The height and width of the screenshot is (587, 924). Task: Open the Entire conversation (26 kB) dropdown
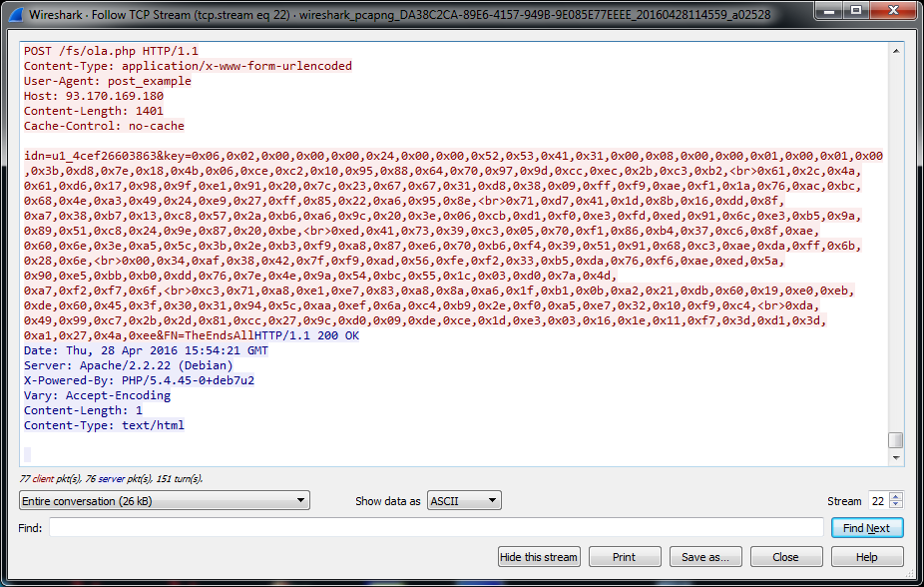tap(165, 501)
